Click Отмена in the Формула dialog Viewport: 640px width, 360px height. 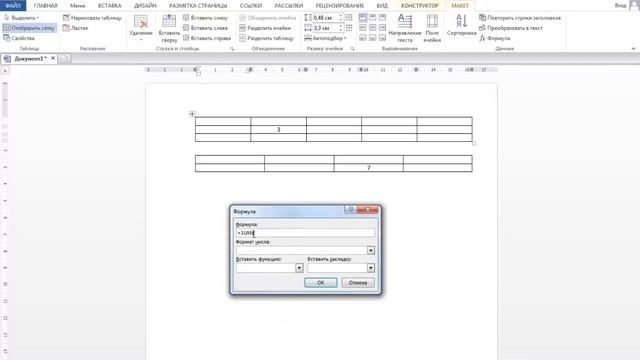point(358,283)
